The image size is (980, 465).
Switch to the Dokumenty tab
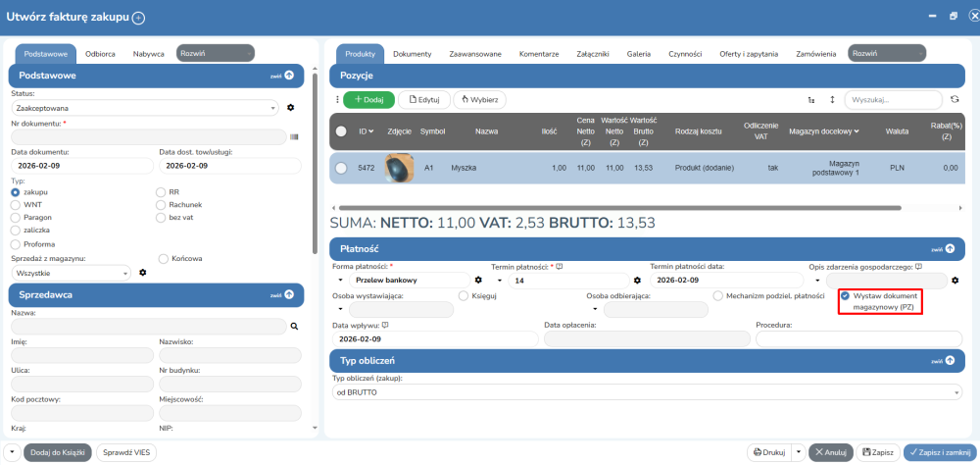412,53
